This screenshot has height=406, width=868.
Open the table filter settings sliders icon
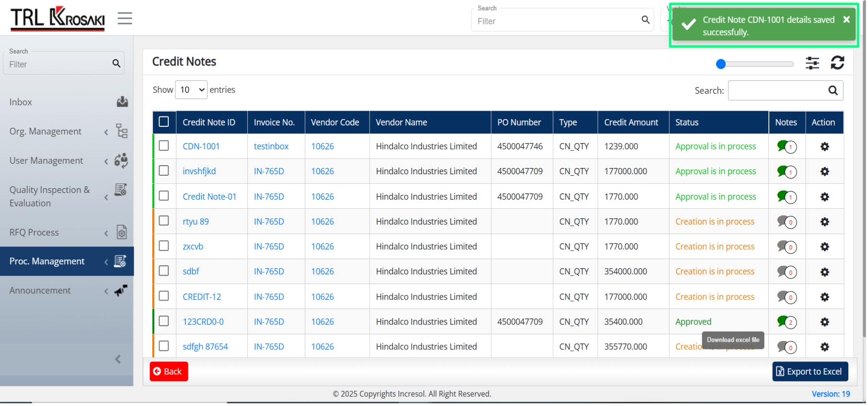tap(812, 63)
